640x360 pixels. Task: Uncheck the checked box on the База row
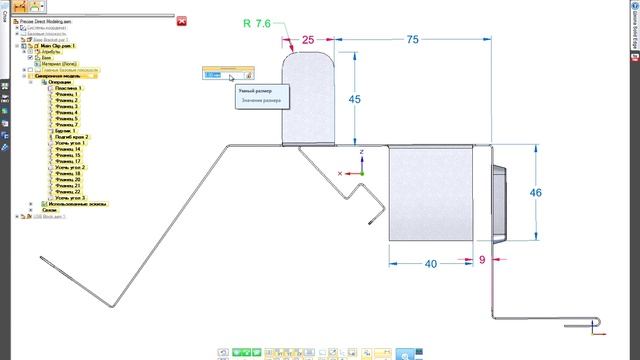pyautogui.click(x=30, y=58)
